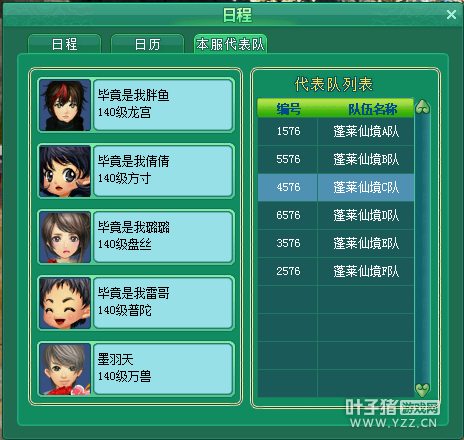
Task: Select team 蓬莱仙境F队 row
Action: coord(336,271)
